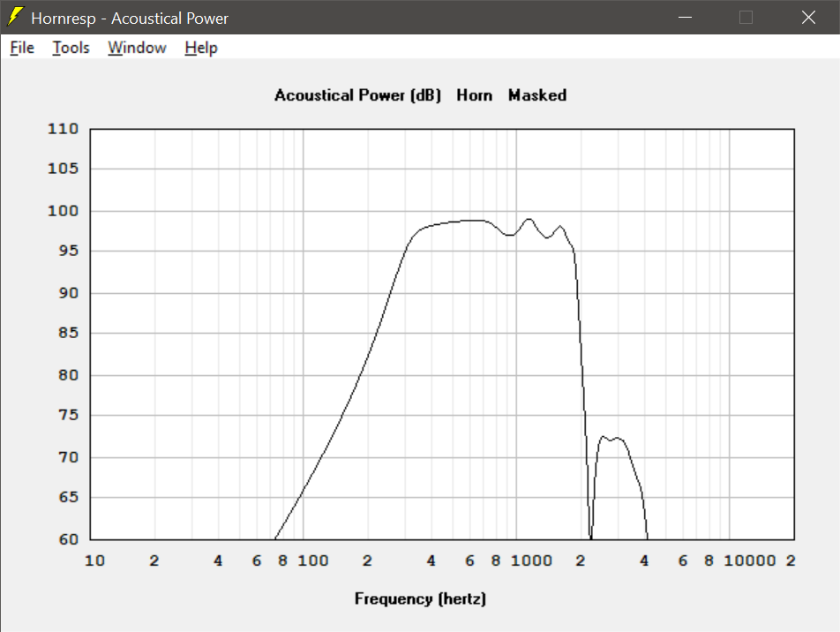840x632 pixels.
Task: Click the 60 value on the dB axis
Action: click(x=69, y=539)
